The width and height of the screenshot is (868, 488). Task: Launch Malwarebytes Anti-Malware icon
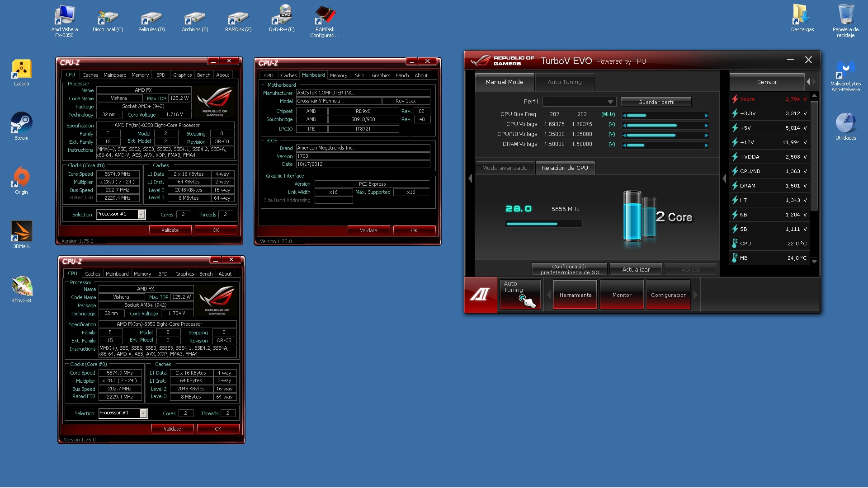click(x=845, y=75)
